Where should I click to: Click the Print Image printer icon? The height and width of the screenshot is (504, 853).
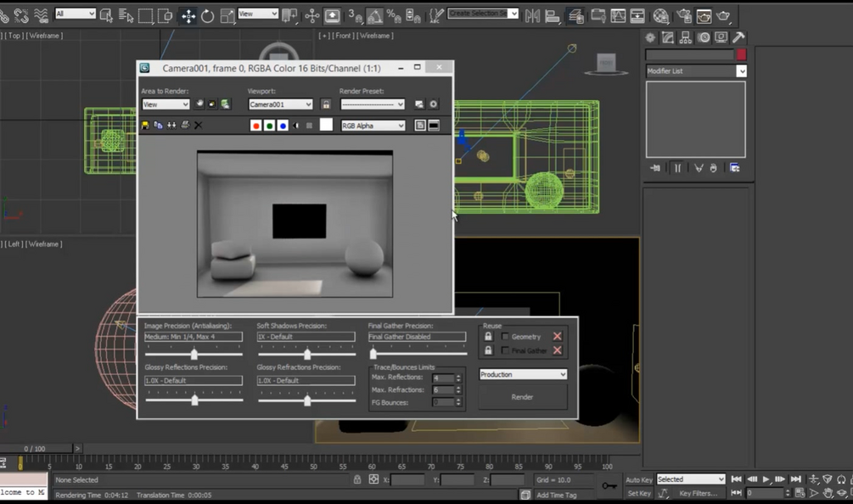coord(185,126)
